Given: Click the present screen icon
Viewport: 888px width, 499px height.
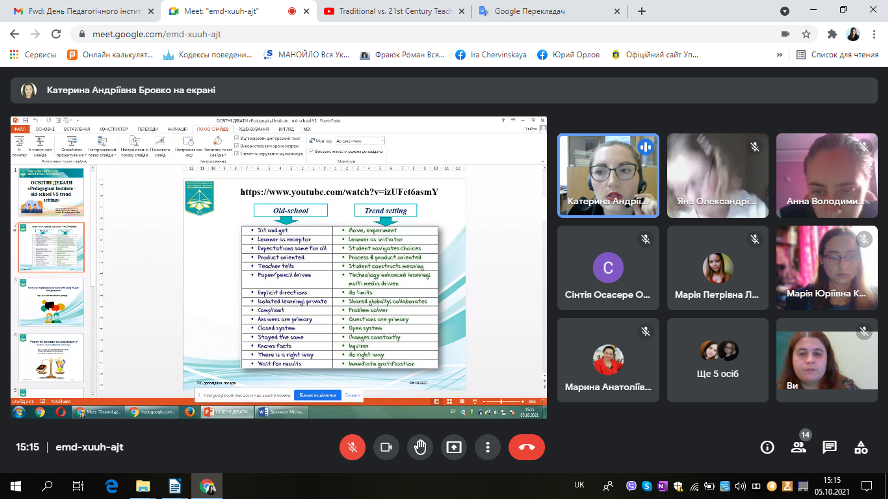Looking at the screenshot, I should pyautogui.click(x=454, y=447).
